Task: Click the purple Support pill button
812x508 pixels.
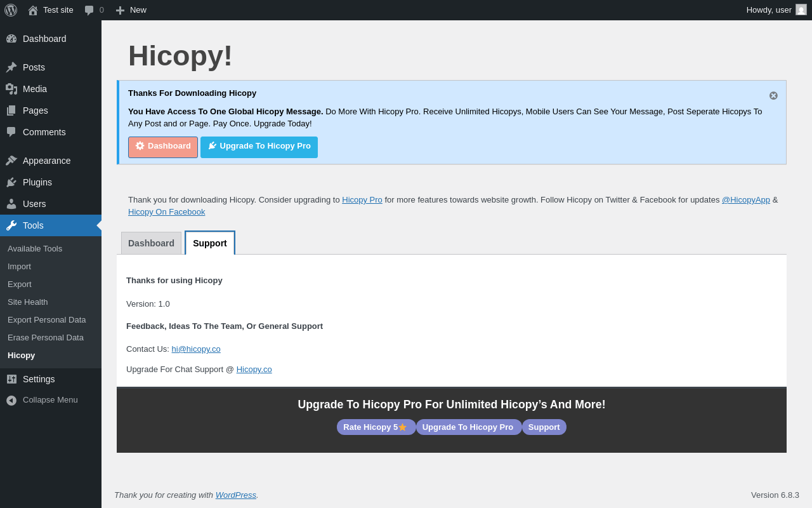Action: tap(544, 427)
